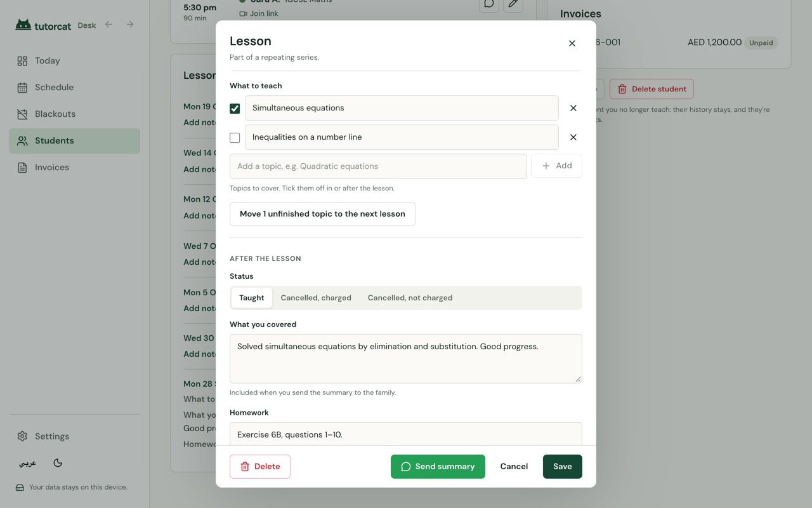
Task: Send summary via chat button
Action: click(438, 467)
